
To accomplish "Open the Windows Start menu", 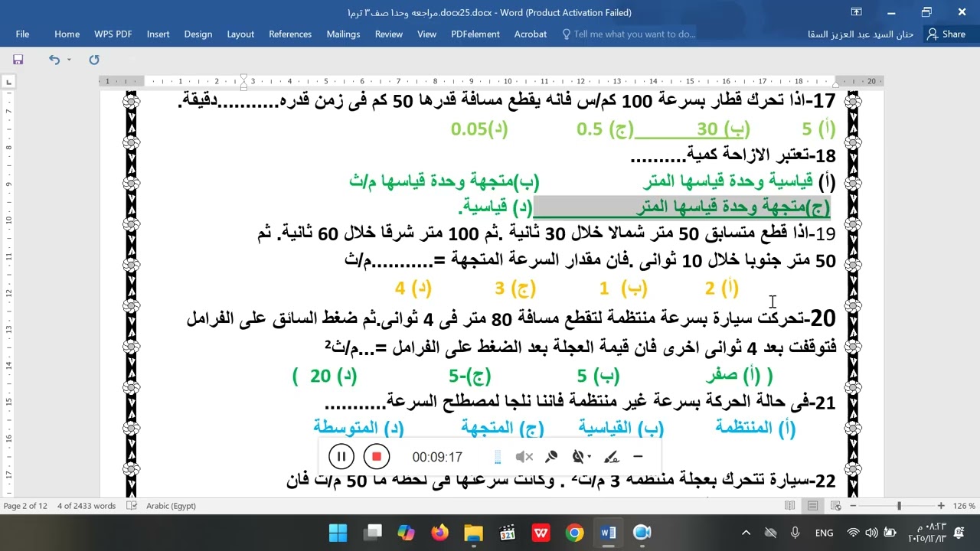I will [338, 533].
